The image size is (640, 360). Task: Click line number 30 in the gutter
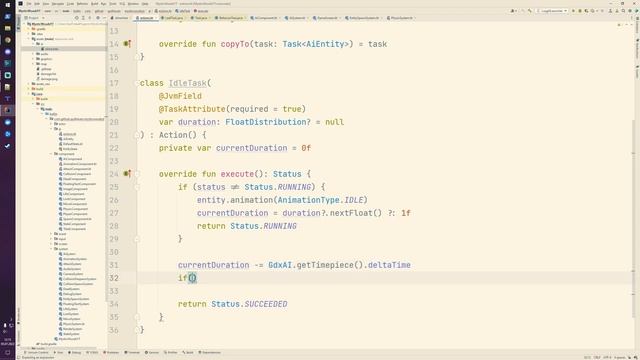114,252
